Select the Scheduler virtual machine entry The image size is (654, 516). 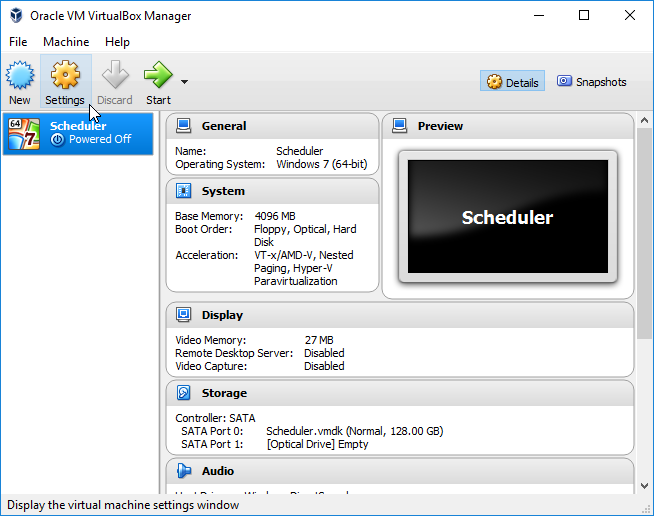[x=78, y=134]
